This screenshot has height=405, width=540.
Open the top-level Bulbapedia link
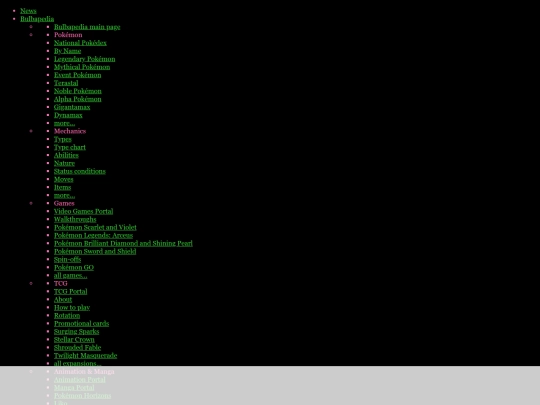click(37, 19)
